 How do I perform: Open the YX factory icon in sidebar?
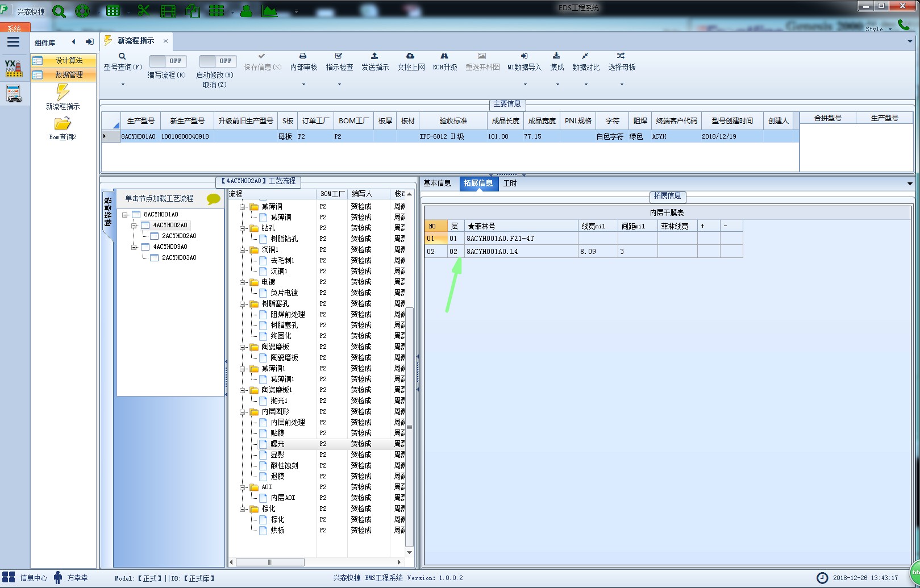pyautogui.click(x=14, y=68)
